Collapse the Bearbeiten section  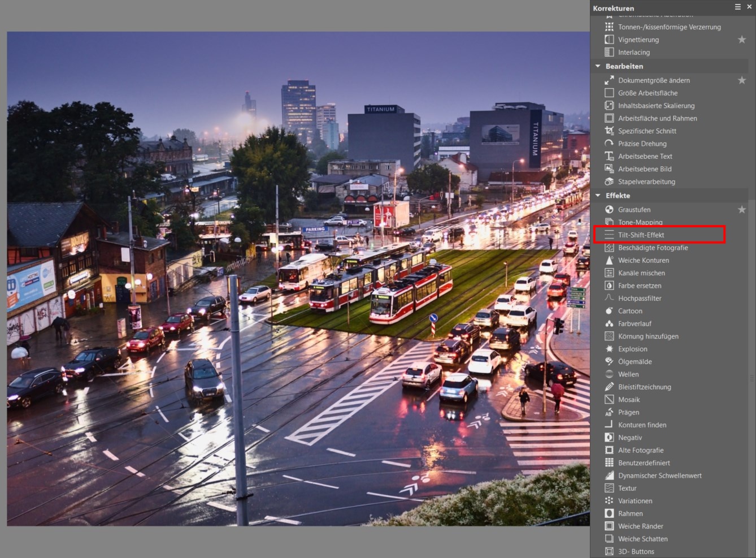(598, 66)
